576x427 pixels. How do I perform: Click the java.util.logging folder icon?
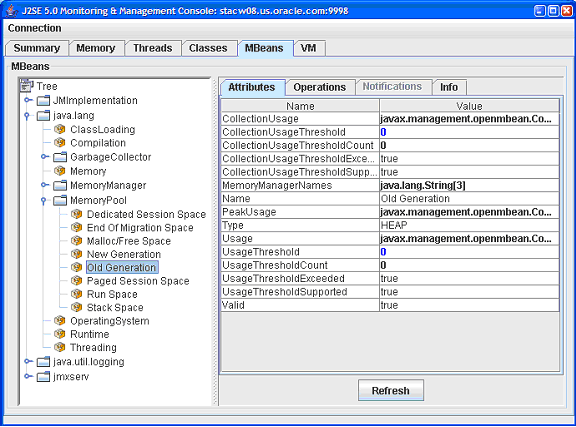(x=43, y=362)
